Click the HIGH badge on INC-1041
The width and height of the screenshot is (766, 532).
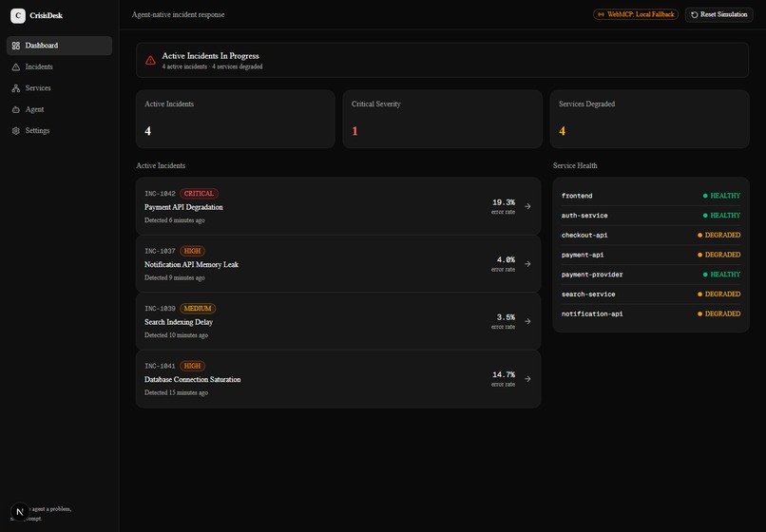tap(192, 366)
